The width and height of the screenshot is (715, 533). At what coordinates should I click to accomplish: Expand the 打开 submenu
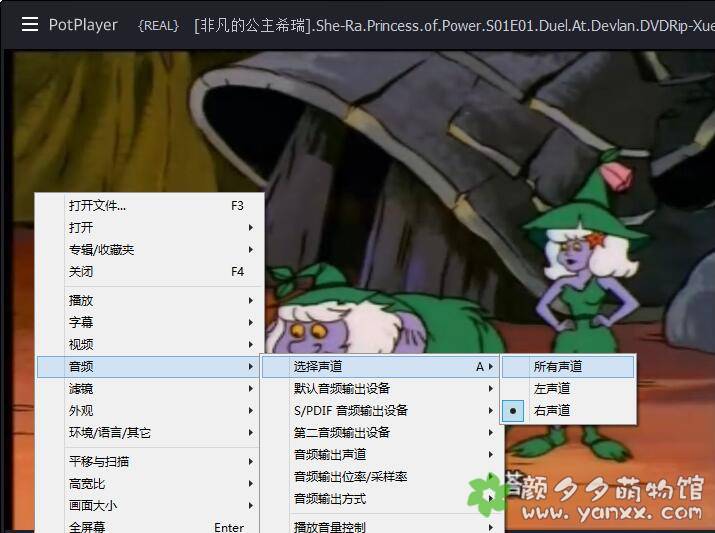coord(150,228)
